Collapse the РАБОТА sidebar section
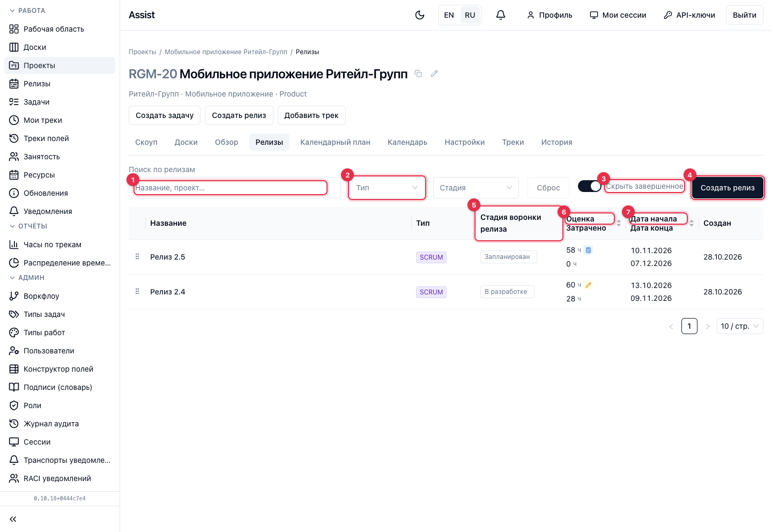 point(27,11)
